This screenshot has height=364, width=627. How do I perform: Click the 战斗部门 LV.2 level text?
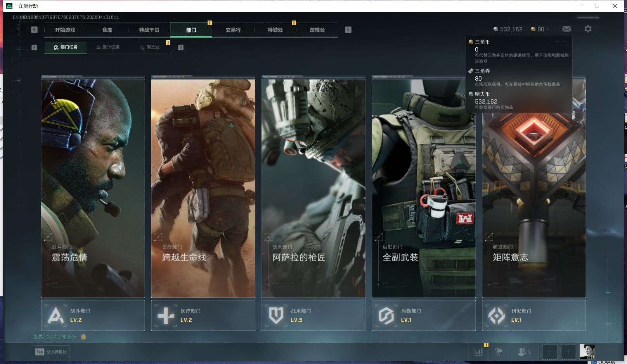pos(76,320)
